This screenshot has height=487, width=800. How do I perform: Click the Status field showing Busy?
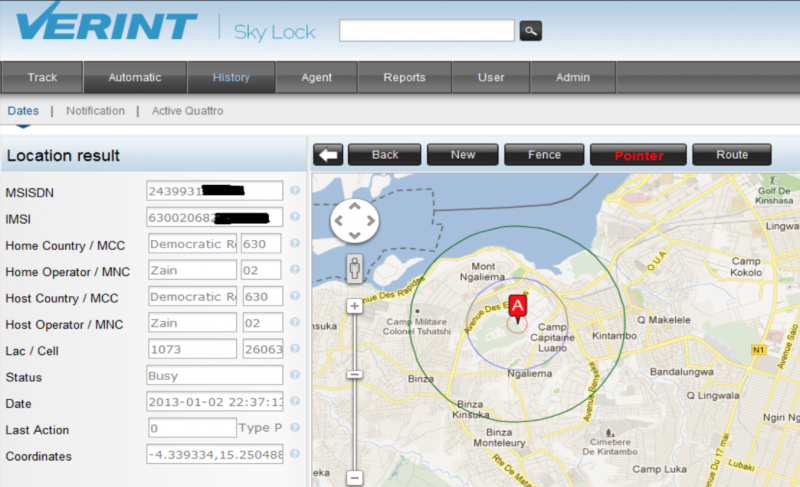pyautogui.click(x=214, y=375)
